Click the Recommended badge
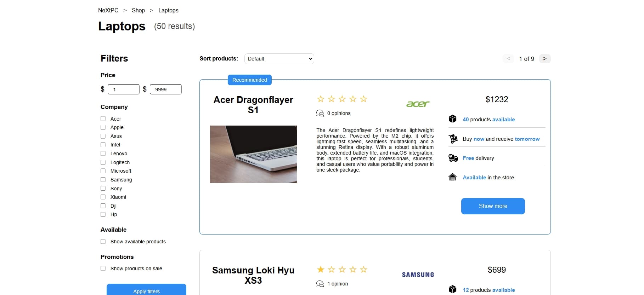Viewport: 644px width, 295px height. (250, 80)
